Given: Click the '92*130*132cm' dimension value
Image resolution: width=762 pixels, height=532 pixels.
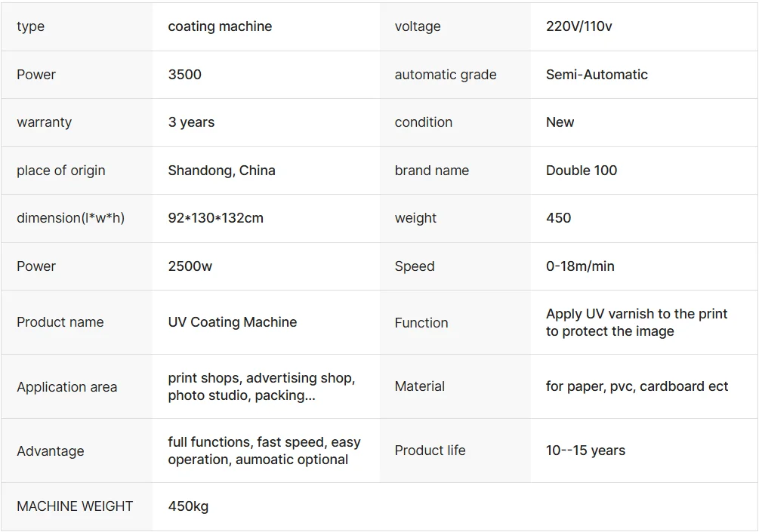Looking at the screenshot, I should [216, 218].
